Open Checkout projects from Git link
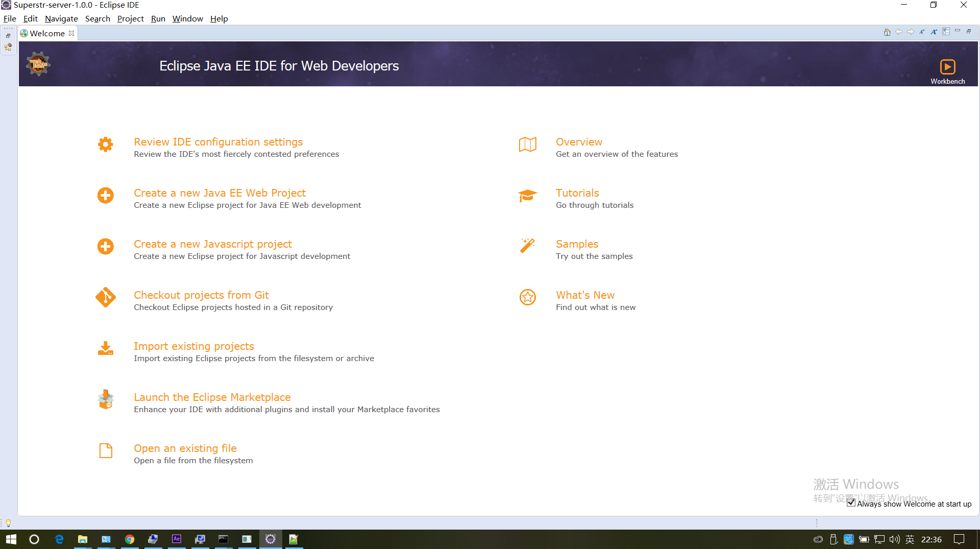The width and height of the screenshot is (980, 549). tap(201, 295)
